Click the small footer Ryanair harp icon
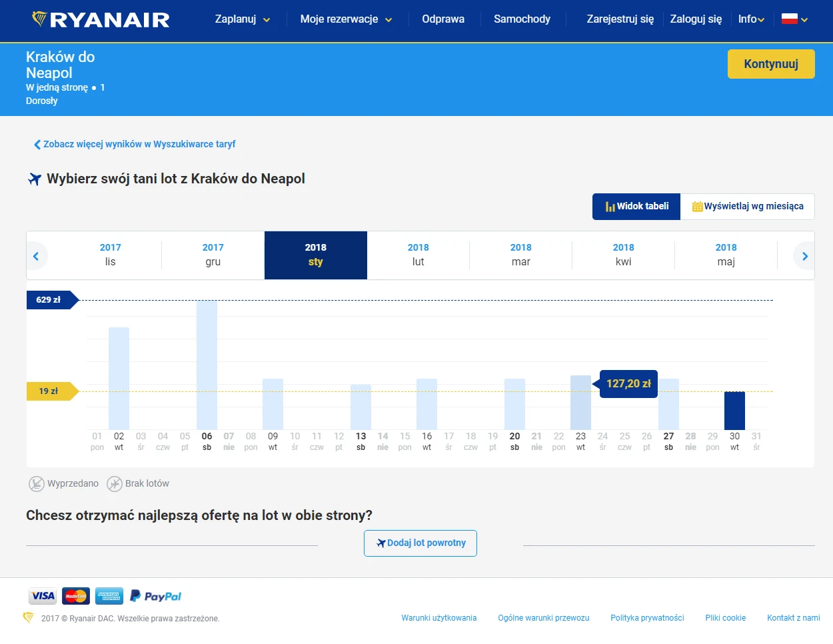The width and height of the screenshot is (833, 644). [28, 617]
